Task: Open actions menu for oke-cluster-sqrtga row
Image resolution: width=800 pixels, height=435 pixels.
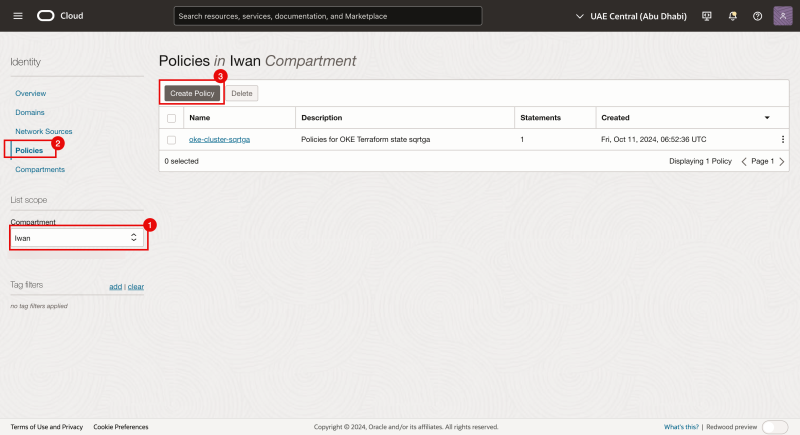Action: click(782, 139)
